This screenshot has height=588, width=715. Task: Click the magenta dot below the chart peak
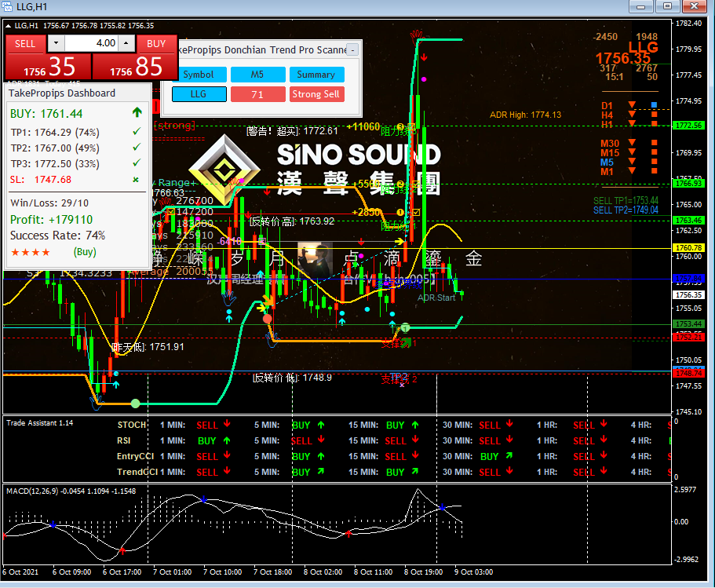[x=424, y=79]
